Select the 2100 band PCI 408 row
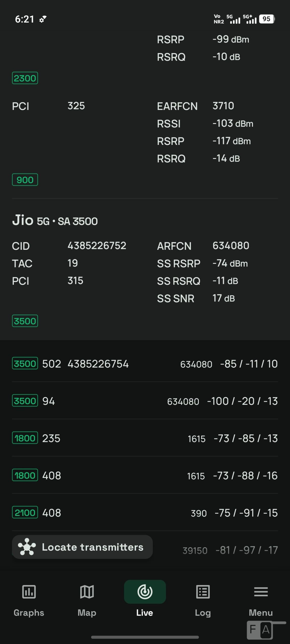Image resolution: width=290 pixels, height=644 pixels. point(145,513)
